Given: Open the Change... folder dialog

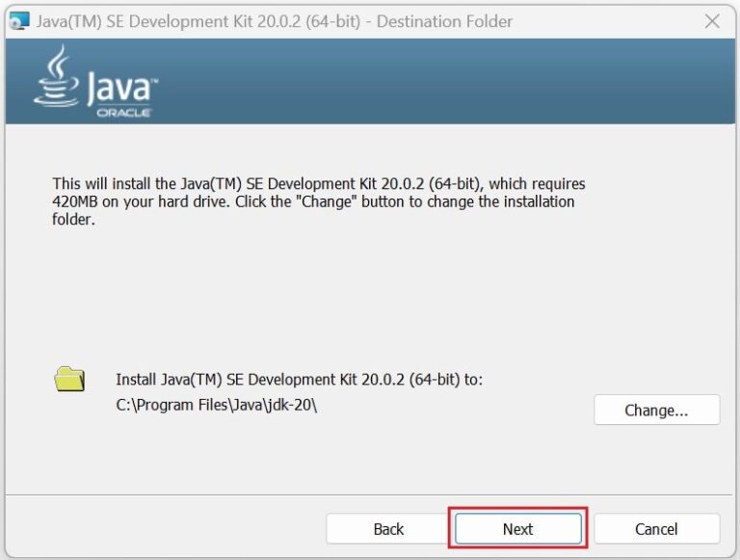Looking at the screenshot, I should [x=656, y=410].
